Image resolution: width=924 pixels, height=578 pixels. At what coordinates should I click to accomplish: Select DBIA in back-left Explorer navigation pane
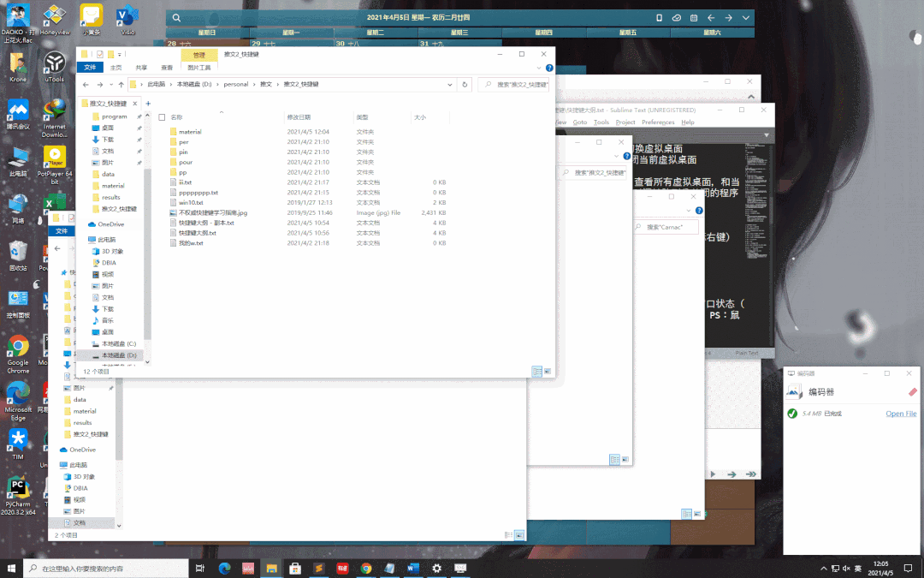click(x=80, y=488)
